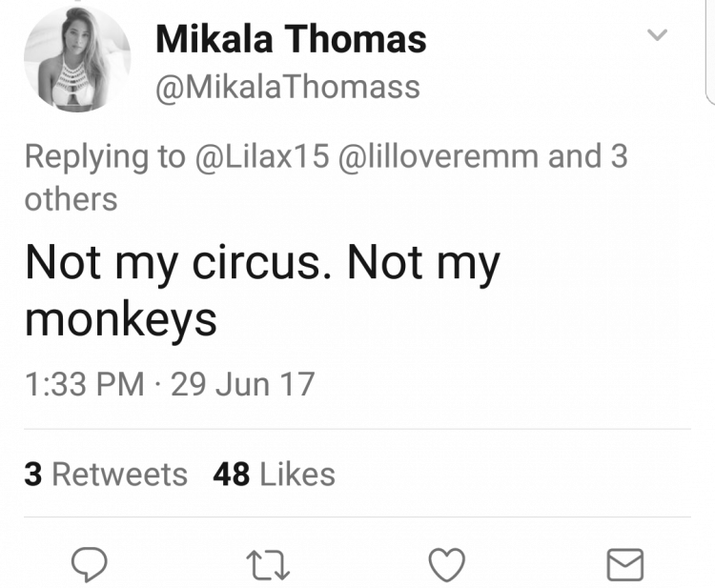
Task: View the 48 Likes list
Action: coord(274,474)
